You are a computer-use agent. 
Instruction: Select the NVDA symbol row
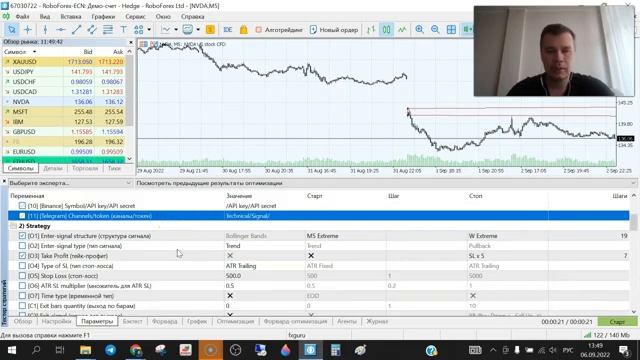[x=64, y=102]
